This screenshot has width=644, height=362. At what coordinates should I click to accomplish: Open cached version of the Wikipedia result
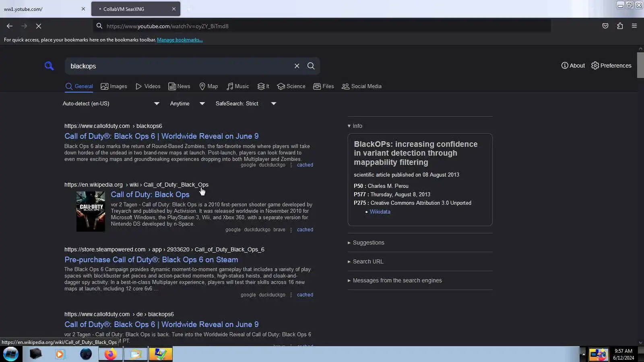coord(305,230)
